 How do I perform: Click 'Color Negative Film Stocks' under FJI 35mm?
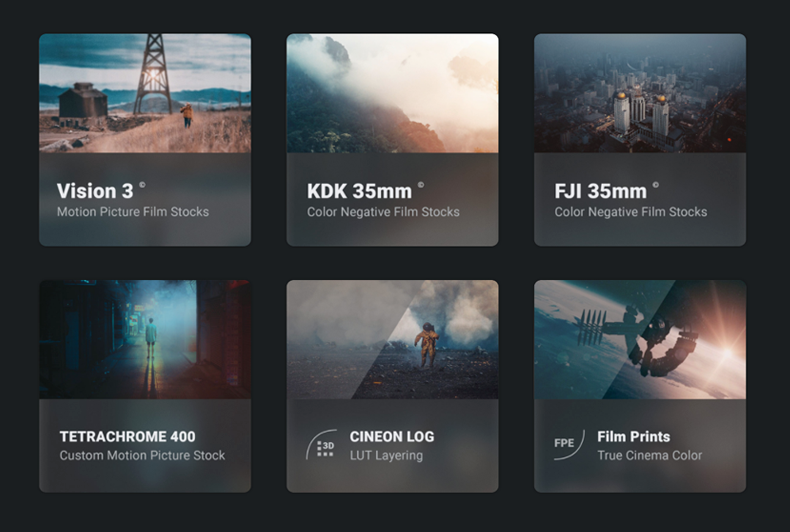coord(631,212)
